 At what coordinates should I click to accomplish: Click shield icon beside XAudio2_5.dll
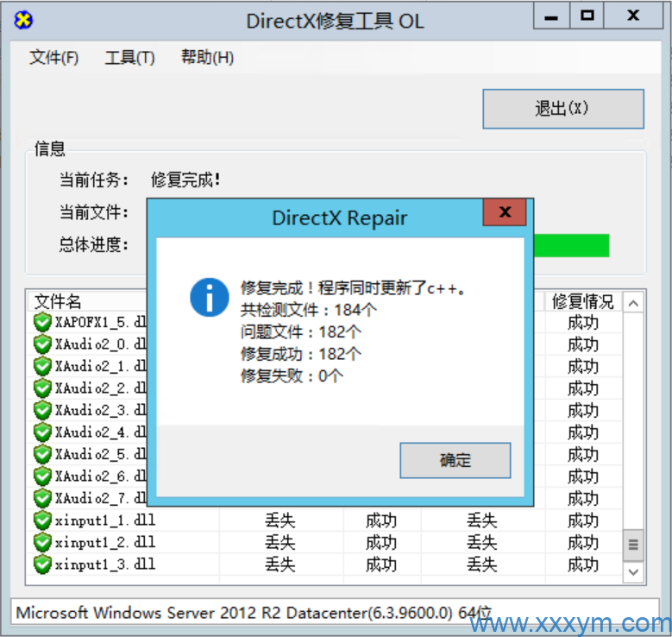tap(42, 454)
